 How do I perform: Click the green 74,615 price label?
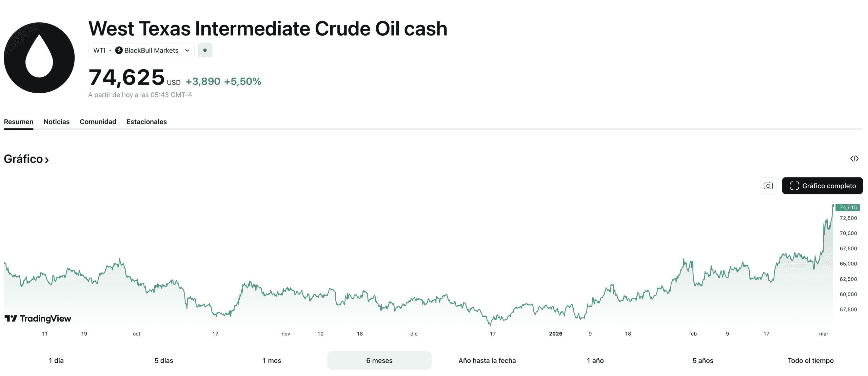[848, 207]
